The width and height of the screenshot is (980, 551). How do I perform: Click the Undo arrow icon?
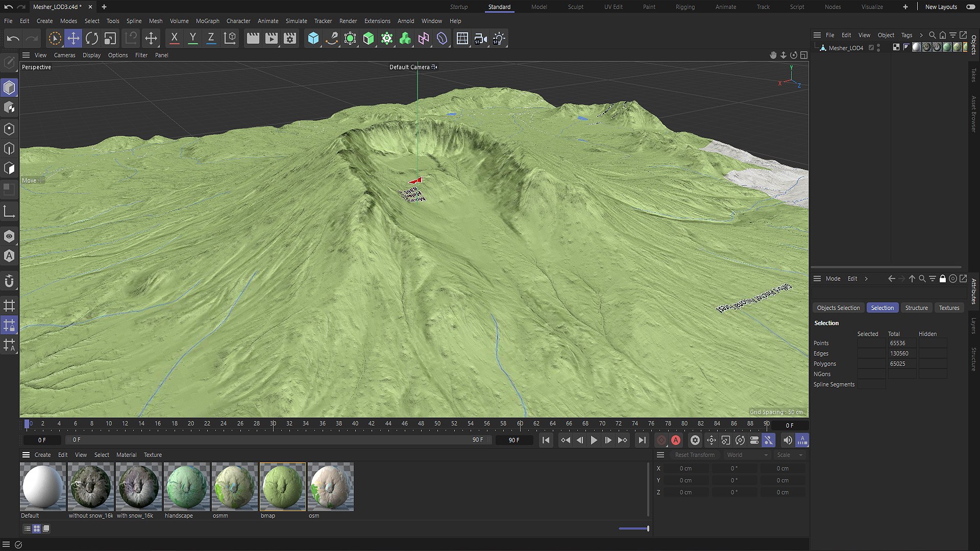click(x=13, y=38)
